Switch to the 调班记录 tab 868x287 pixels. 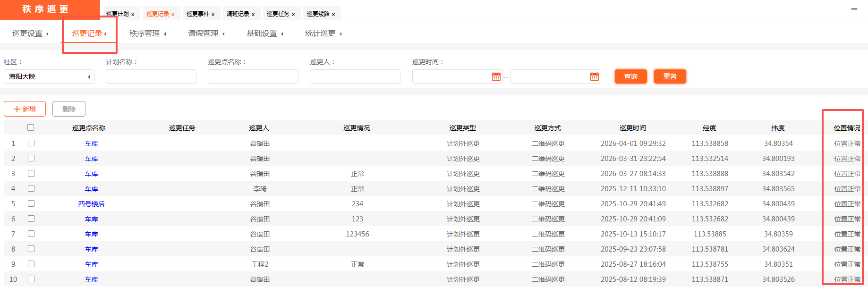point(238,14)
